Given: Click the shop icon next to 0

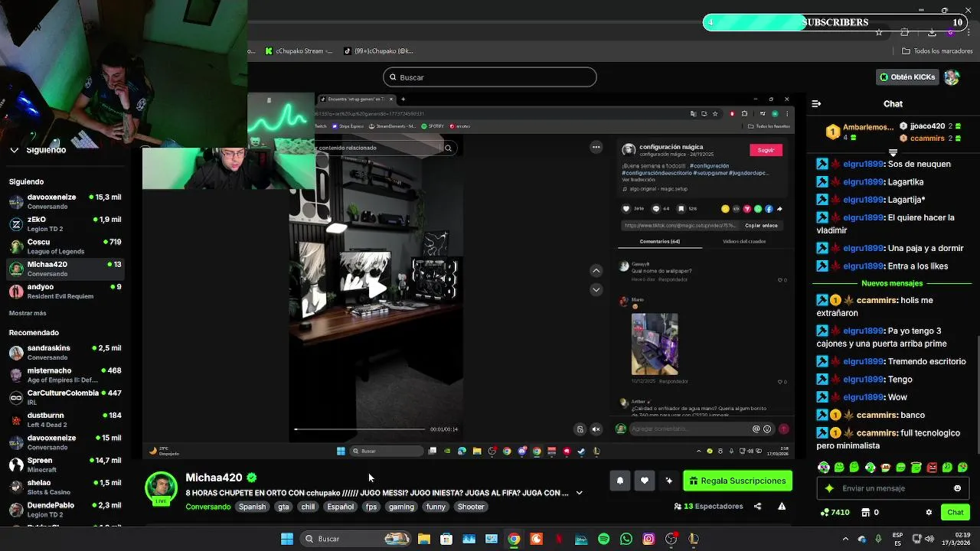Looking at the screenshot, I should 866,512.
